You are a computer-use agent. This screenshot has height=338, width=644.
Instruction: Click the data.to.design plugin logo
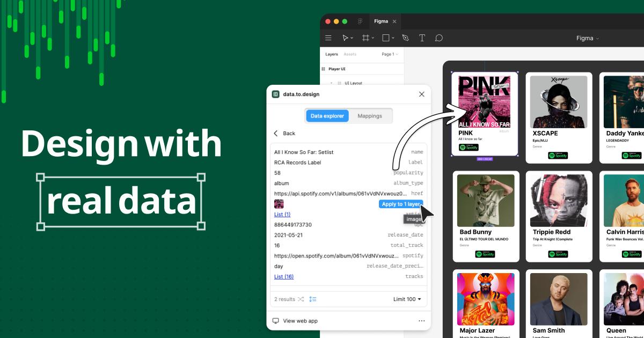tap(275, 94)
